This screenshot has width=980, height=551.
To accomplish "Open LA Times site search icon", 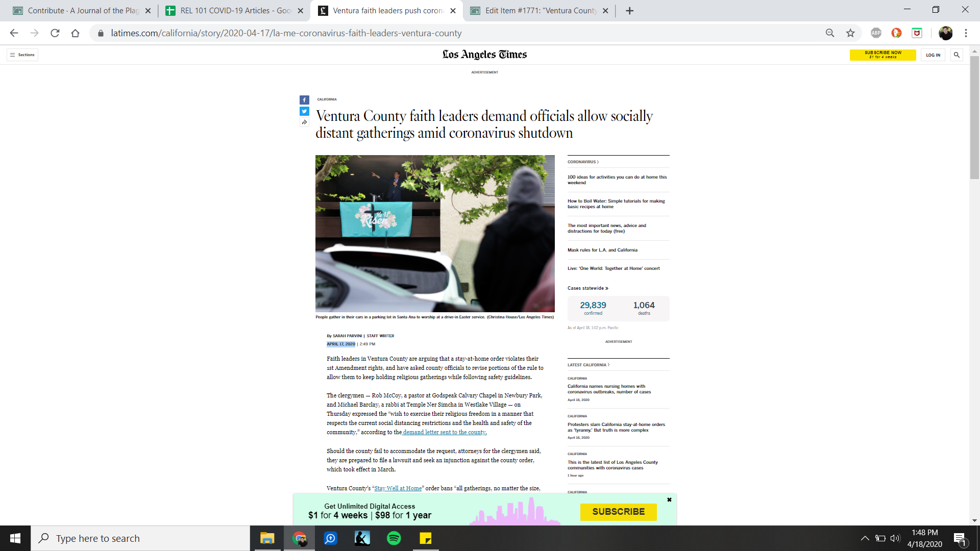I will pyautogui.click(x=957, y=55).
